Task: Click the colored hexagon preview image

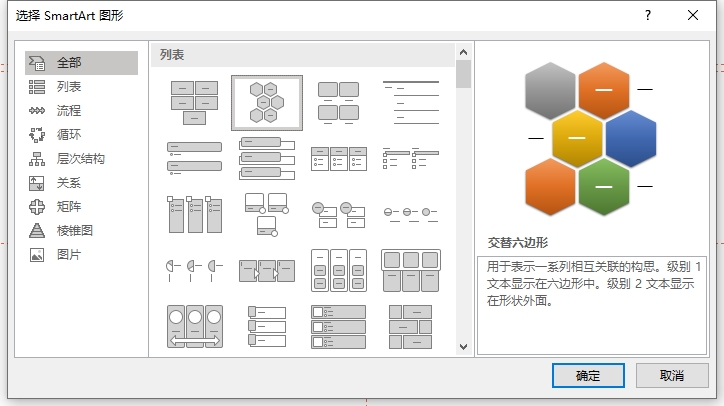Action: coord(591,139)
